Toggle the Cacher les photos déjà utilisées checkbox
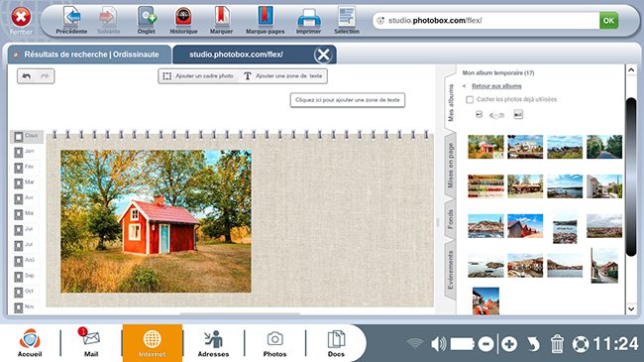644x362 pixels. tap(470, 99)
